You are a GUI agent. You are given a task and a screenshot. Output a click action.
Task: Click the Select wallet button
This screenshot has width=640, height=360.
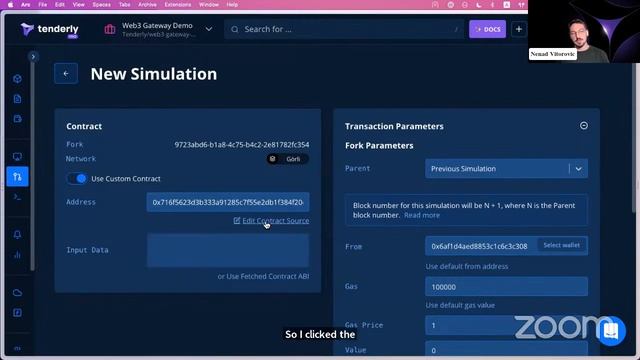coord(561,245)
